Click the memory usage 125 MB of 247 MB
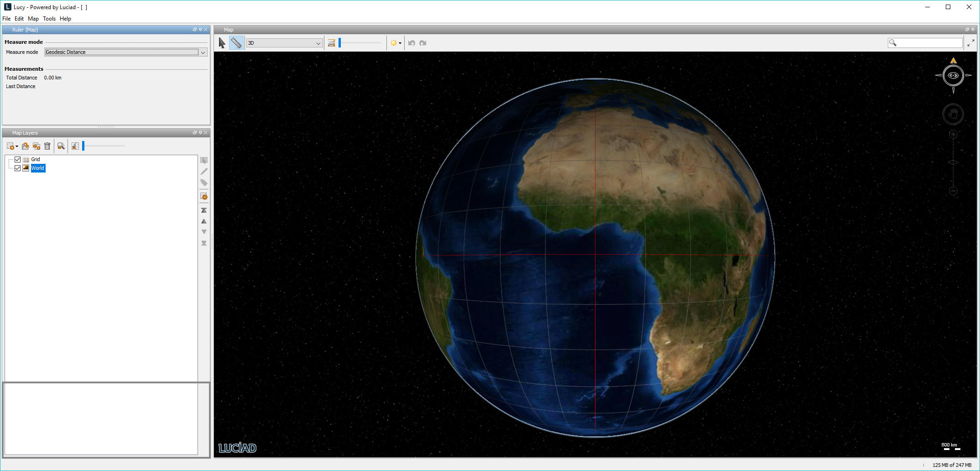This screenshot has width=980, height=471. (x=952, y=465)
